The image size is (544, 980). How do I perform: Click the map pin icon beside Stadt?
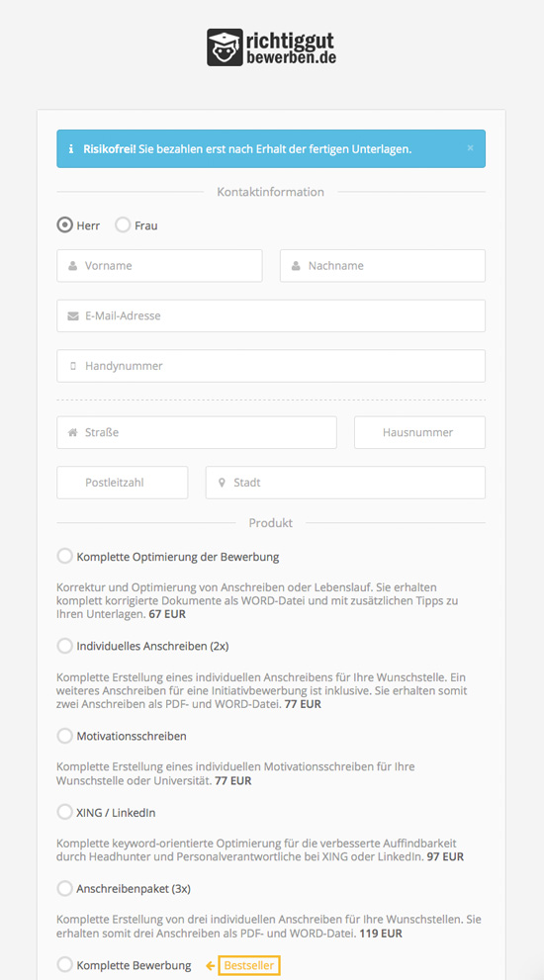click(x=222, y=484)
